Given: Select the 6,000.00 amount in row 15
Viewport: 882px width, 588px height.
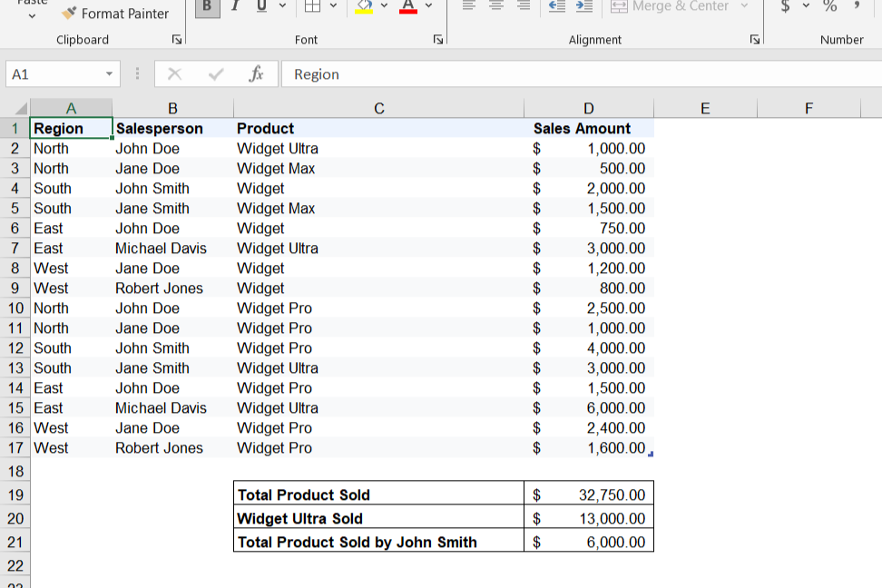Looking at the screenshot, I should click(588, 408).
